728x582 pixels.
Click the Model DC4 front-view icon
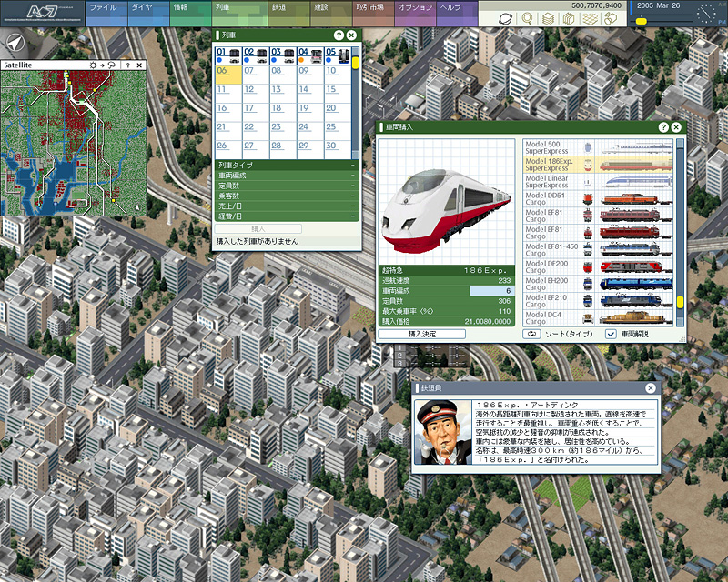tap(588, 318)
